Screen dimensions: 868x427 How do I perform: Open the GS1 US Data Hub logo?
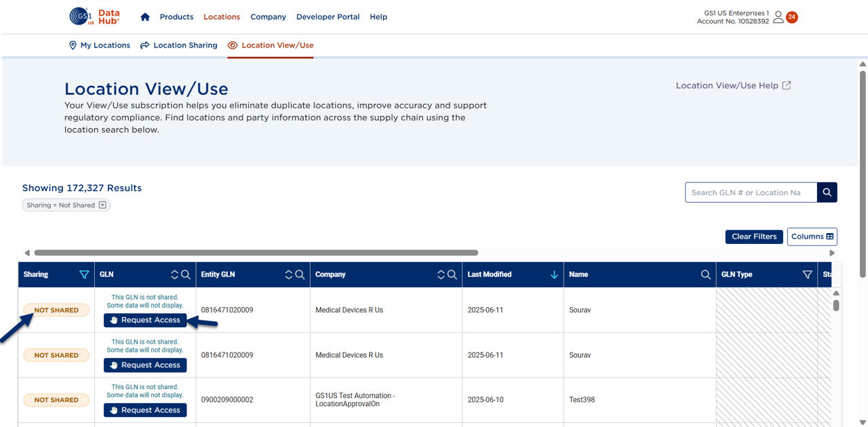(94, 16)
